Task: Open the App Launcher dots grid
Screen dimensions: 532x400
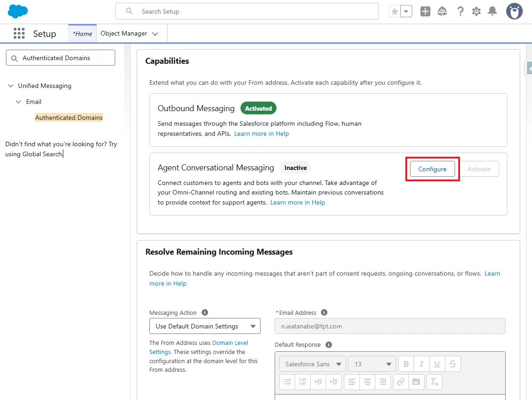Action: 19,33
